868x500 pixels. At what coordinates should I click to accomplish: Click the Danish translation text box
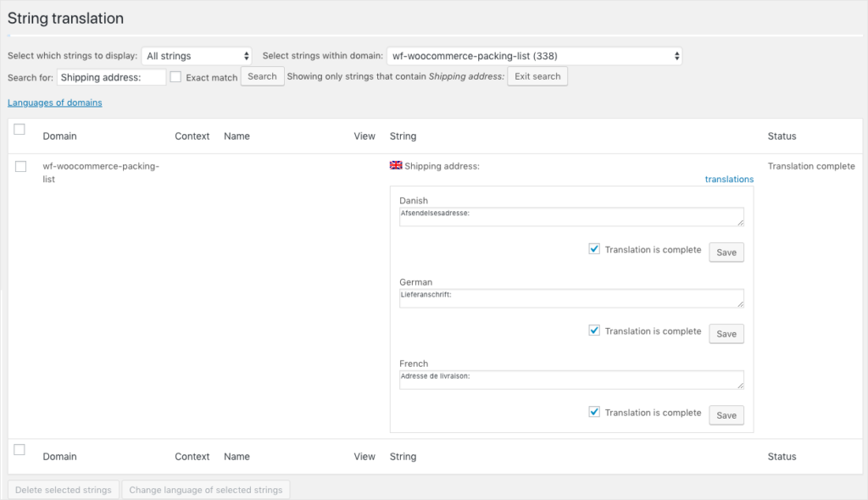pos(571,217)
